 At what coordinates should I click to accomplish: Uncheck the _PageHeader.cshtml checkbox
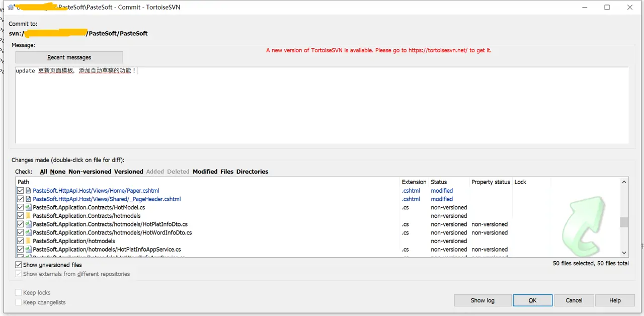[21, 199]
